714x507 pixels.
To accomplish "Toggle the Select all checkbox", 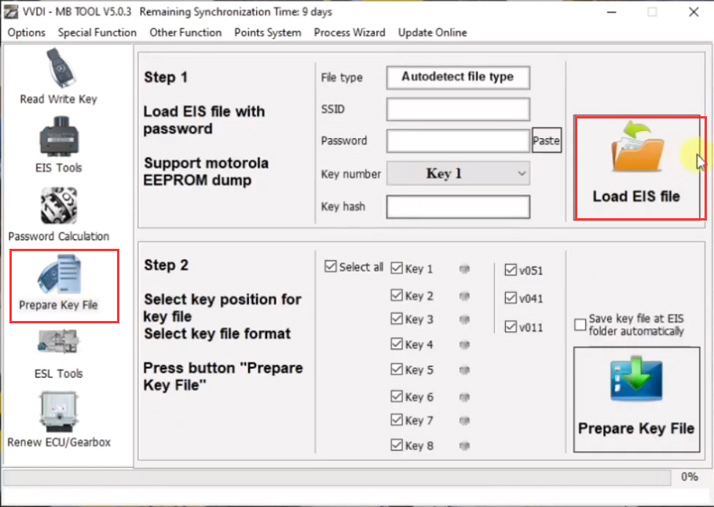I will pos(331,266).
